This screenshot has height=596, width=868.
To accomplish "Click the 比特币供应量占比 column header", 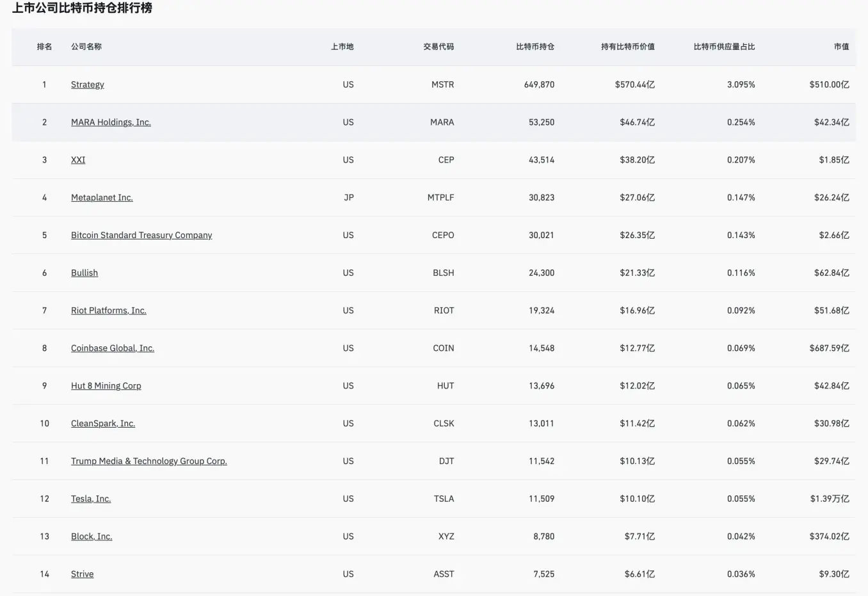I will (x=725, y=47).
